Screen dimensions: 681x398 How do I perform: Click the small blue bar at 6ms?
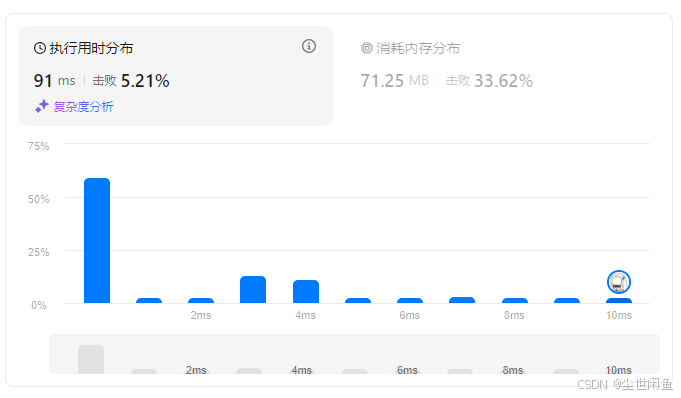coord(410,300)
